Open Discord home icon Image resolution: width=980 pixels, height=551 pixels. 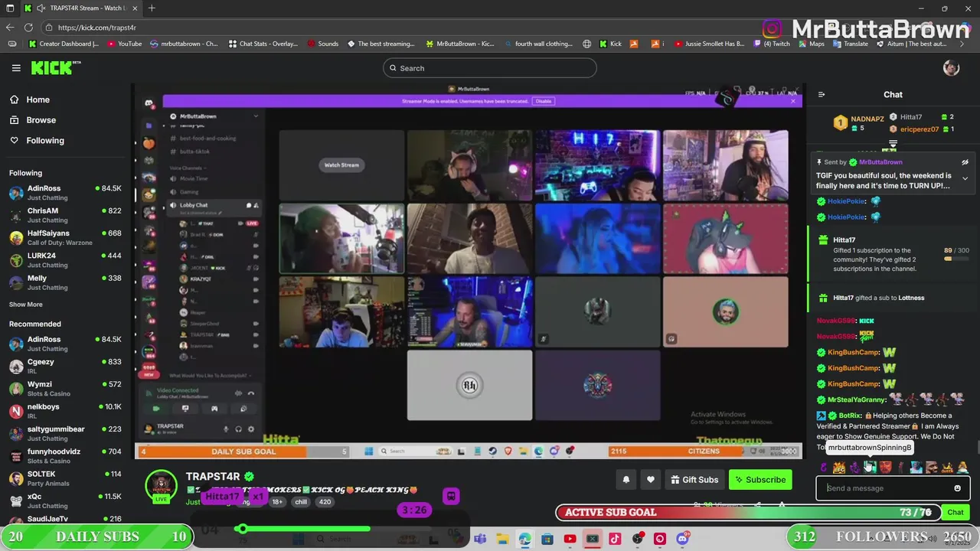tap(149, 103)
